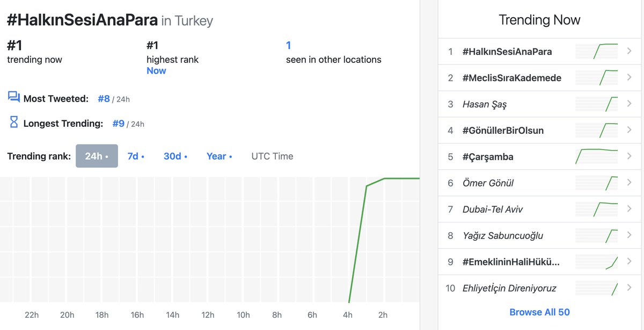Expand the Dubai-Tel Aviv row chevron
This screenshot has width=644, height=330.
point(630,209)
